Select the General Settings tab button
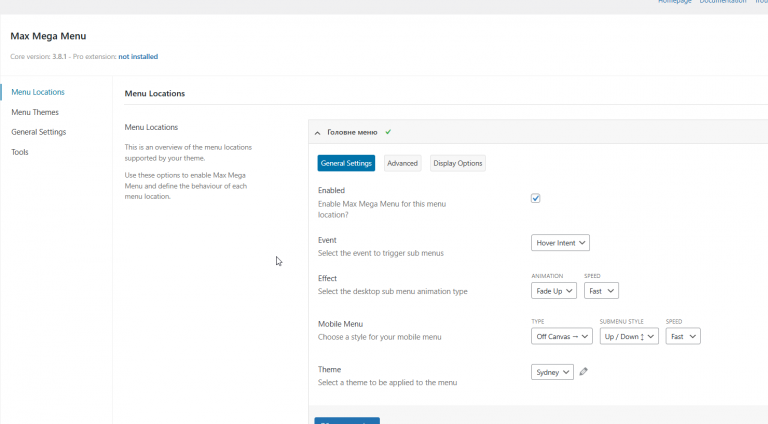The image size is (768, 424). tap(346, 163)
